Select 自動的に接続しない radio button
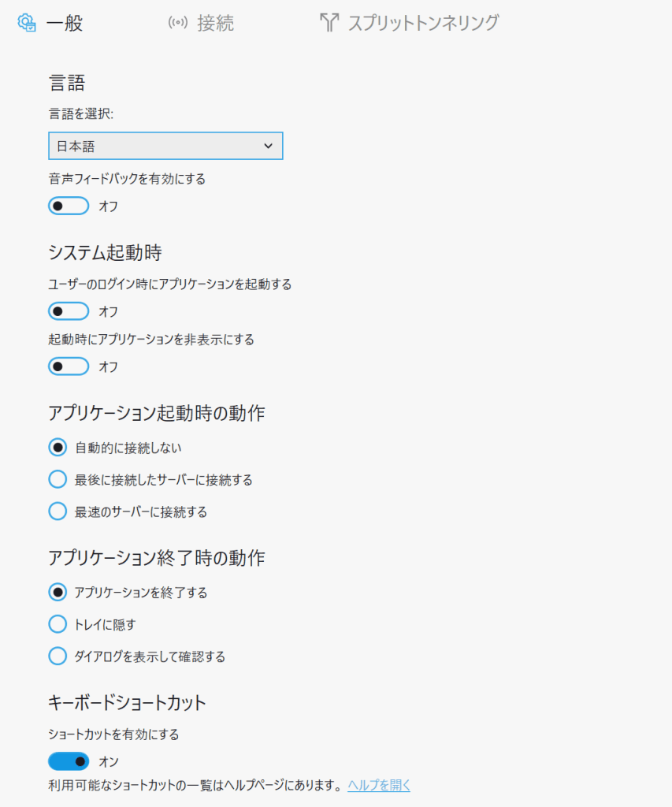 [x=58, y=448]
